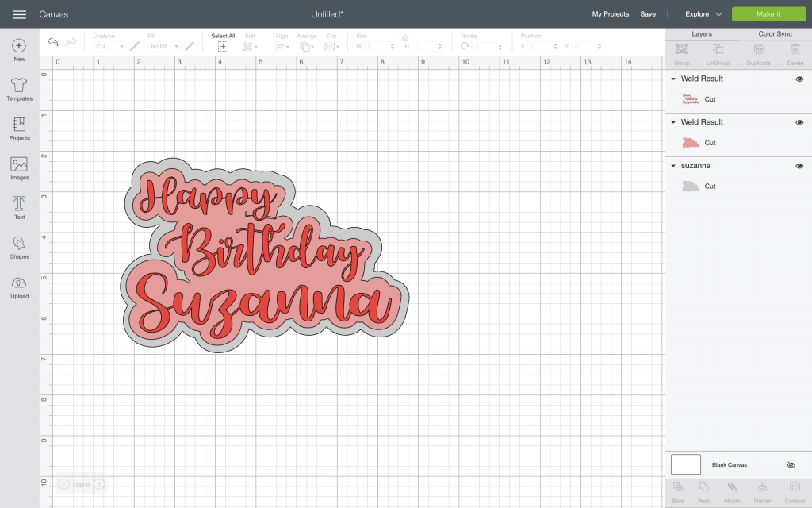Open the Fill dropdown
Image resolution: width=812 pixels, height=508 pixels.
(164, 47)
